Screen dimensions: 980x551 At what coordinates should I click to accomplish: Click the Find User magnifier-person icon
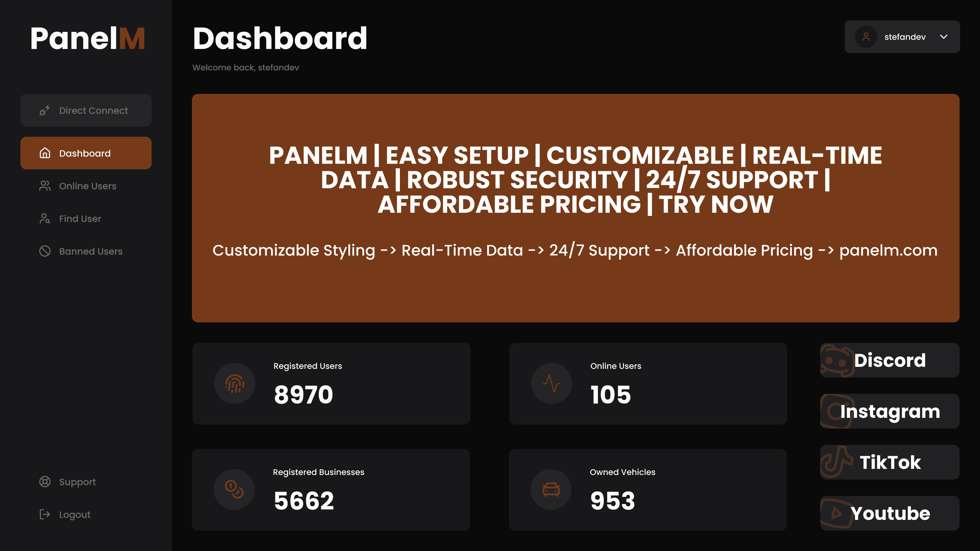coord(45,219)
